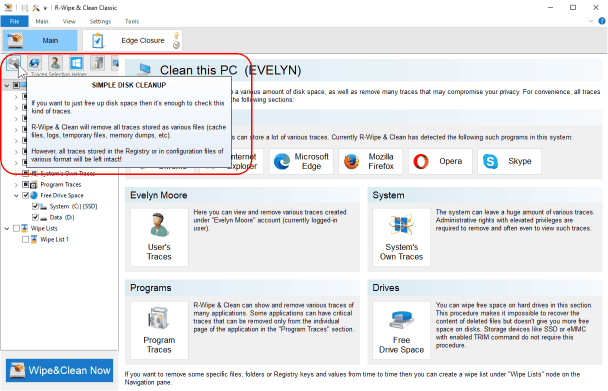The width and height of the screenshot is (608, 391).
Task: Open Free Drive Space section button
Action: point(401,330)
